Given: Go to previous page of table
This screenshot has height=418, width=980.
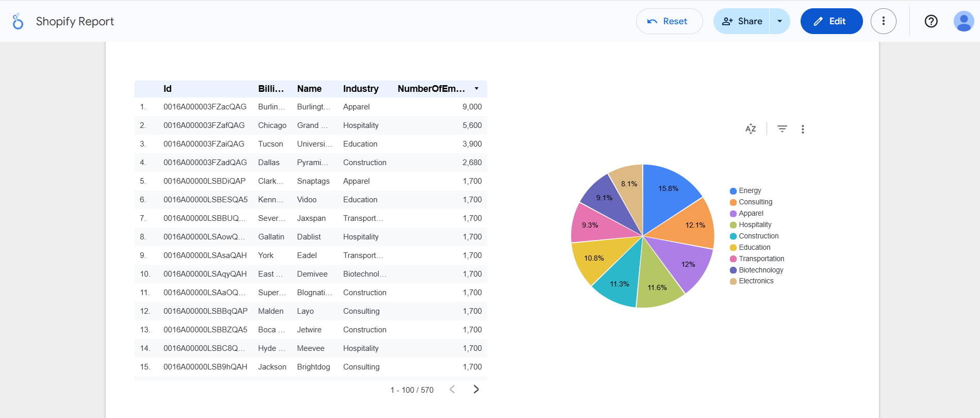Looking at the screenshot, I should tap(452, 390).
